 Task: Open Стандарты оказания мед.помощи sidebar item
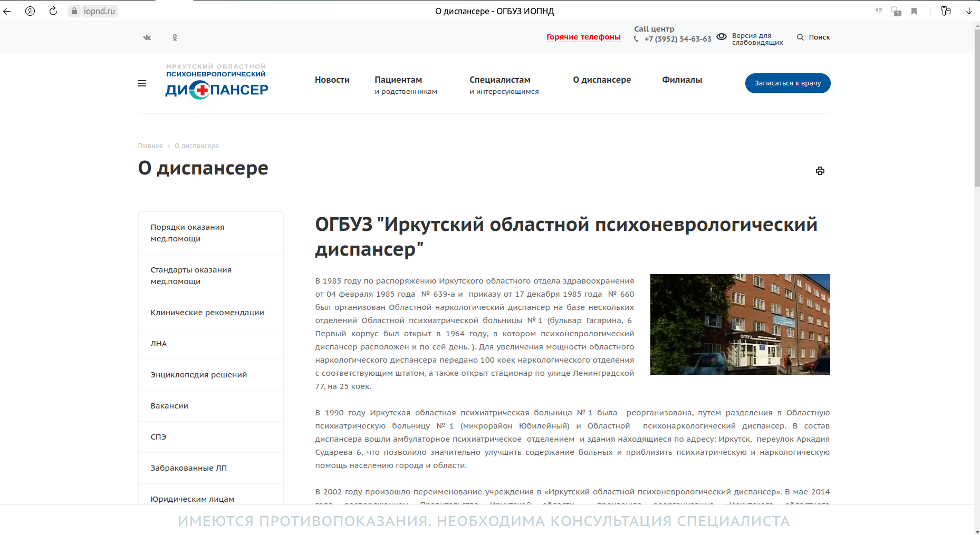[211, 276]
